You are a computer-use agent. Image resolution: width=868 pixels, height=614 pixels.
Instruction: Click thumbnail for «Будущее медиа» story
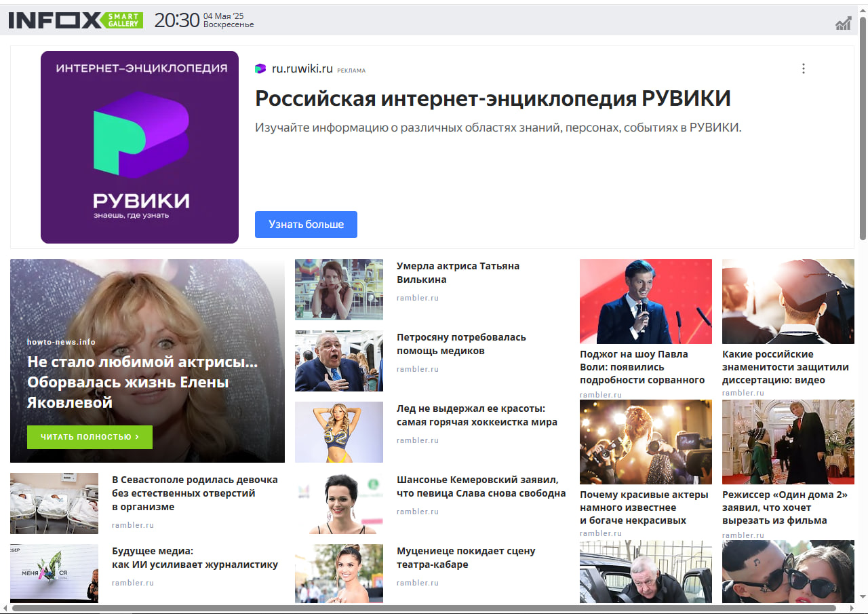(x=54, y=573)
